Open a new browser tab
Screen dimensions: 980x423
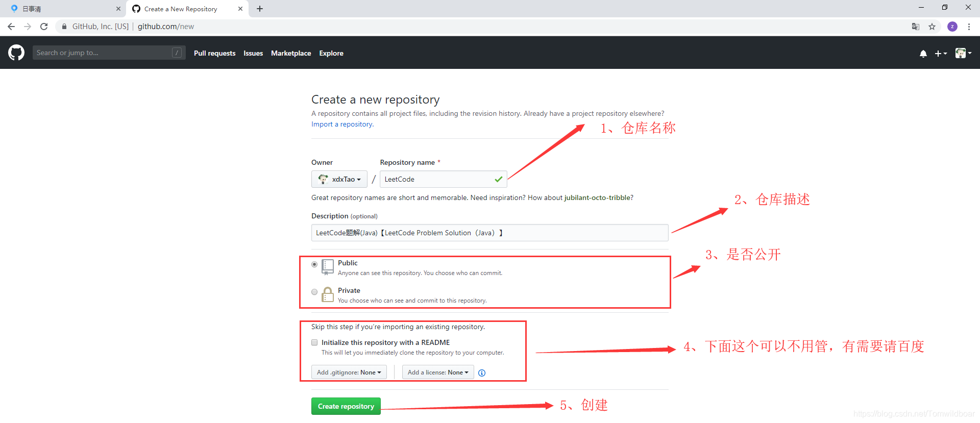tap(260, 9)
